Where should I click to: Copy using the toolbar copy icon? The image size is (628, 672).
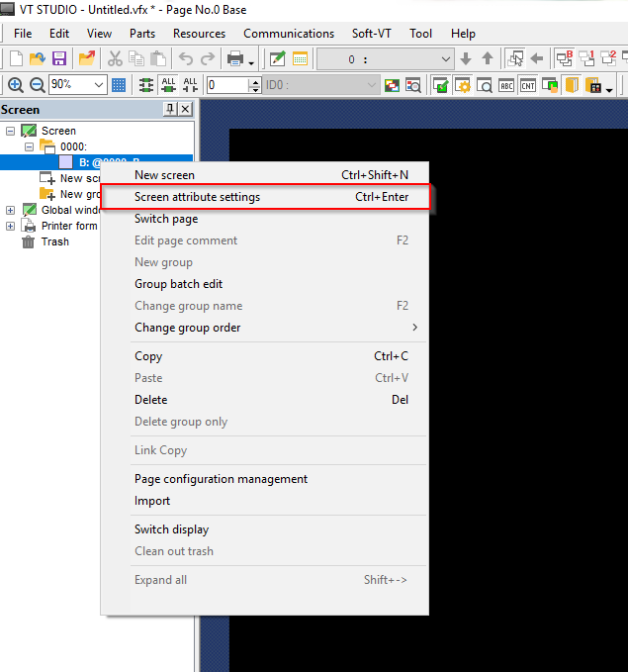tap(136, 58)
